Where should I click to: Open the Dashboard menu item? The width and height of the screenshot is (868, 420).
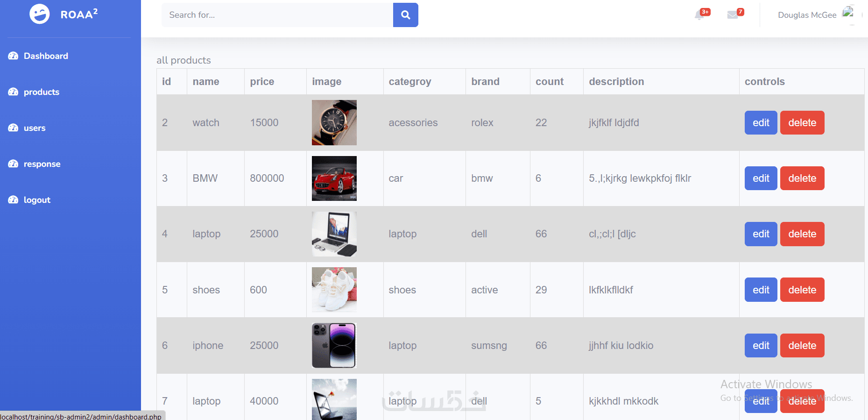pos(46,56)
